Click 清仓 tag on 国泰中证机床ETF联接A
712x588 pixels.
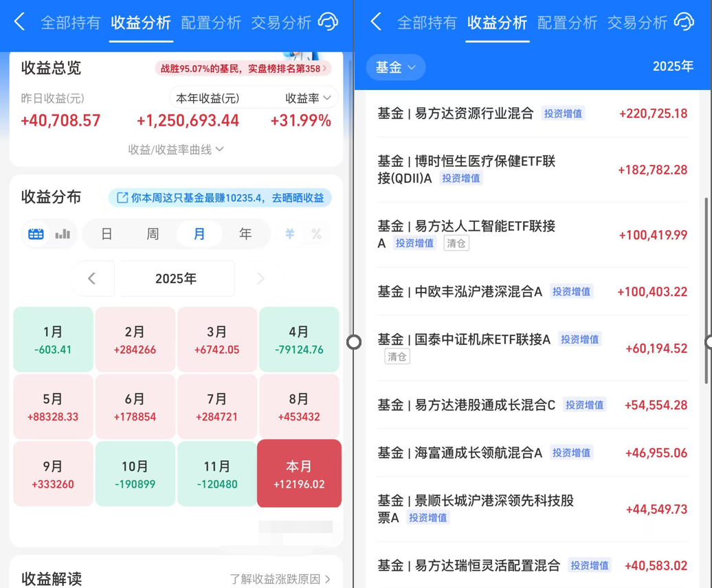coord(397,357)
